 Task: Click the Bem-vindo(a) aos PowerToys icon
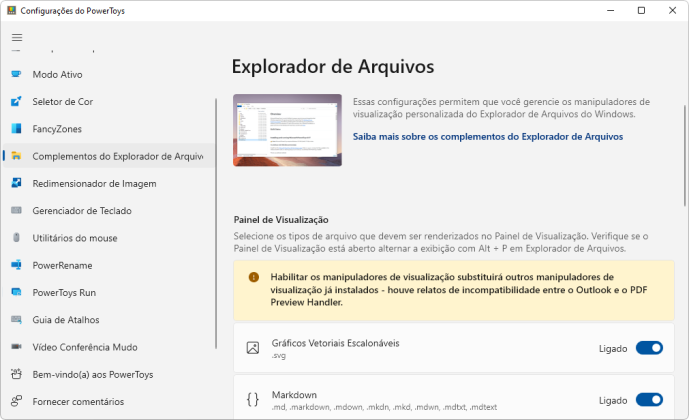click(16, 374)
